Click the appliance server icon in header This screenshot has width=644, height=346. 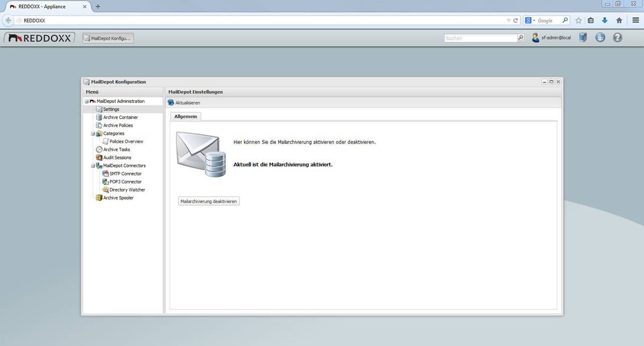pyautogui.click(x=583, y=38)
